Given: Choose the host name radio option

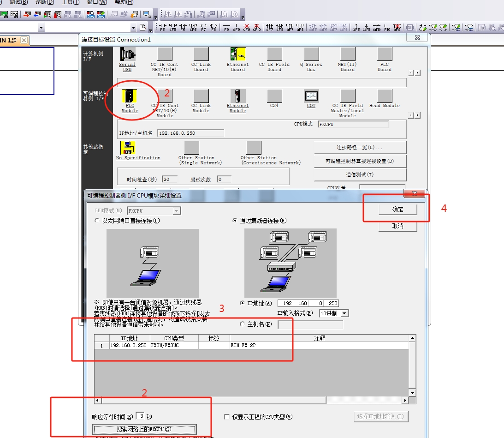Looking at the screenshot, I should (x=243, y=324).
